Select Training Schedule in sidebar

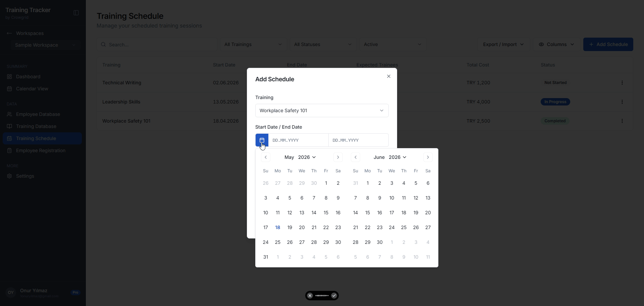[42, 138]
